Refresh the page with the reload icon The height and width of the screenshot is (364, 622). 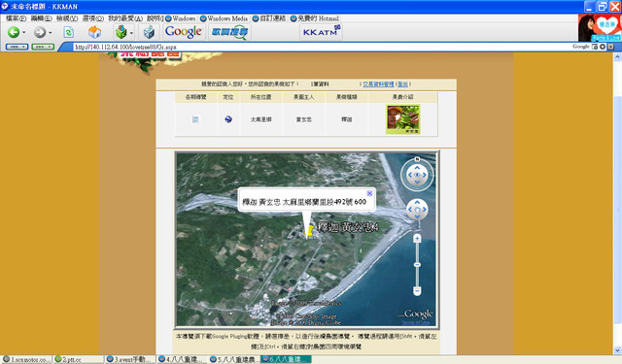pyautogui.click(x=69, y=32)
